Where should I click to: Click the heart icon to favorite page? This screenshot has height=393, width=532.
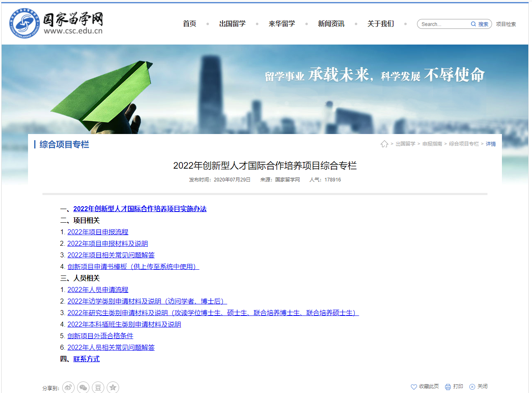[x=414, y=387]
